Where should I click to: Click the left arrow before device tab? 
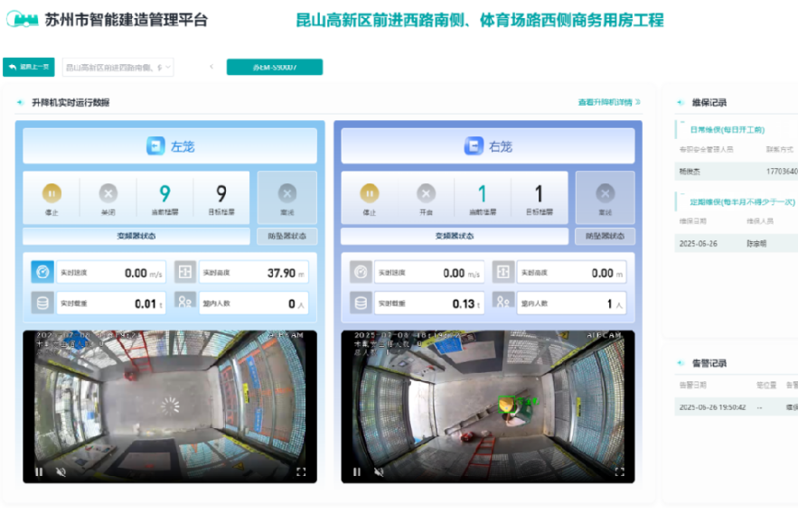click(211, 67)
